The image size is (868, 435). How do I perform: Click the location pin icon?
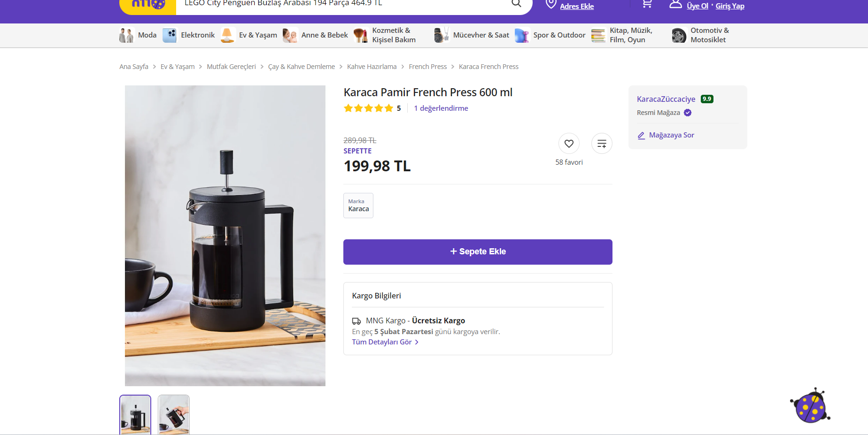551,4
